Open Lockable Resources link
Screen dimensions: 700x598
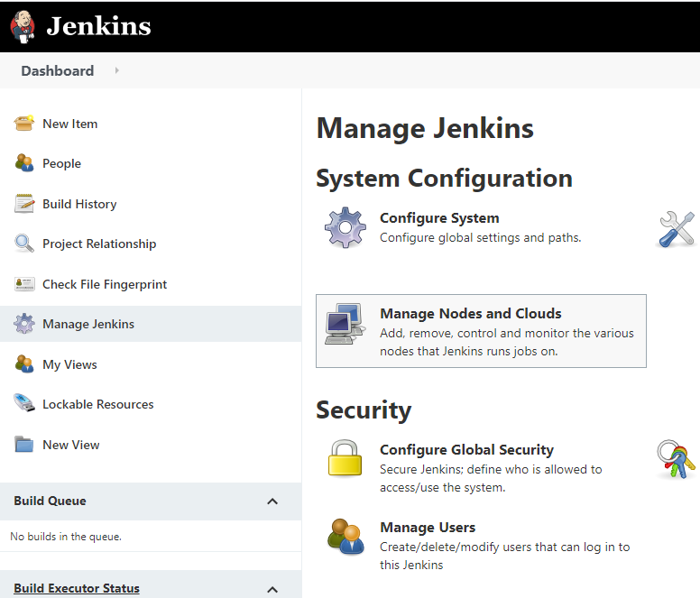tap(97, 404)
